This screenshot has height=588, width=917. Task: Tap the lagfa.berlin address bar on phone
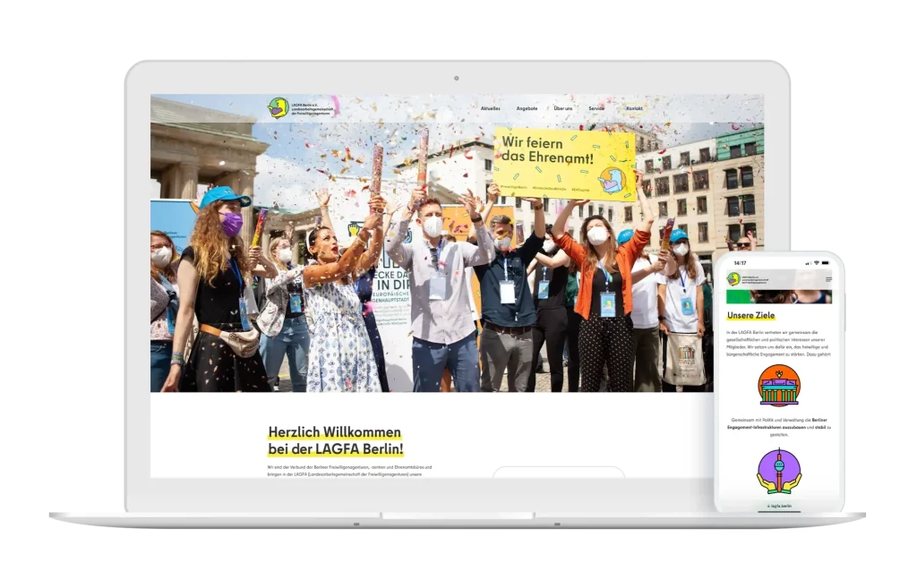point(778,507)
